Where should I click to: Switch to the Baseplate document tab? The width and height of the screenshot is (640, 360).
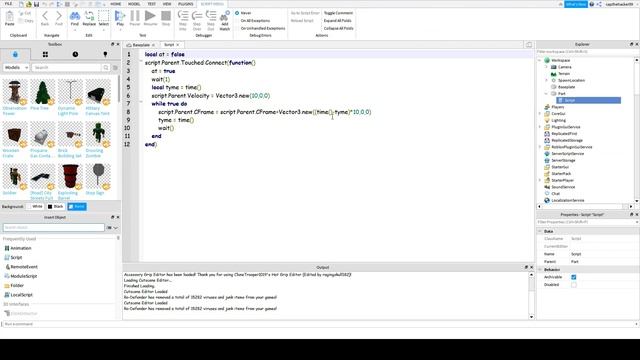pos(141,44)
